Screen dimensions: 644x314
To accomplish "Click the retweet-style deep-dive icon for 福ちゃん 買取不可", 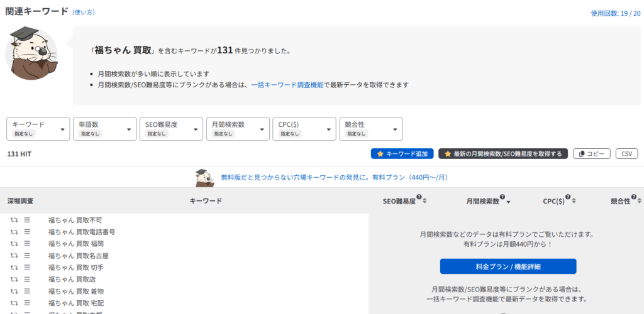I will [x=14, y=220].
